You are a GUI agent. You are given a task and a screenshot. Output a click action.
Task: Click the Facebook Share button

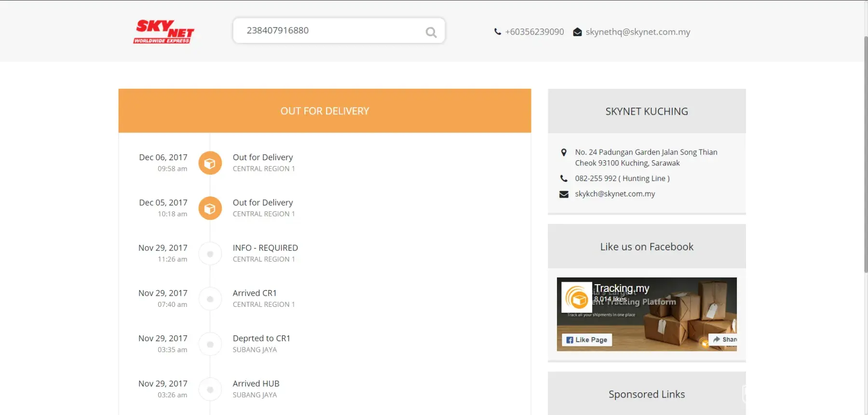point(723,340)
